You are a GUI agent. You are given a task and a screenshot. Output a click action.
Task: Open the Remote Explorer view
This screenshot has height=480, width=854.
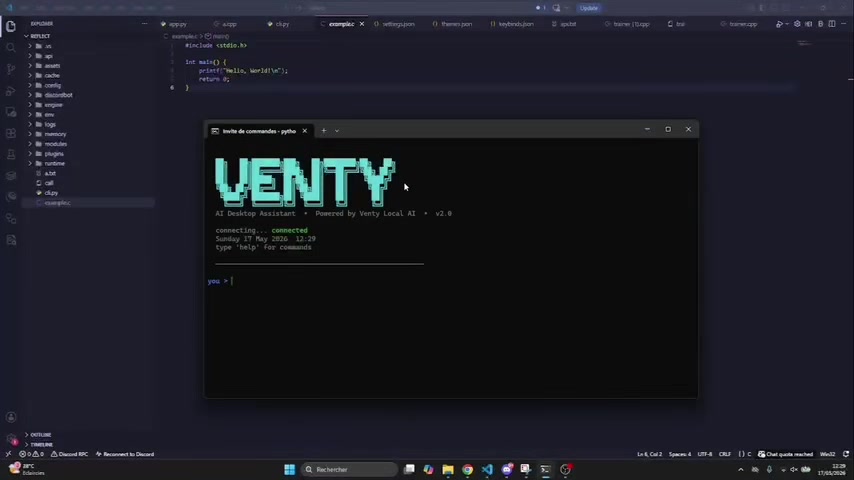[11, 112]
